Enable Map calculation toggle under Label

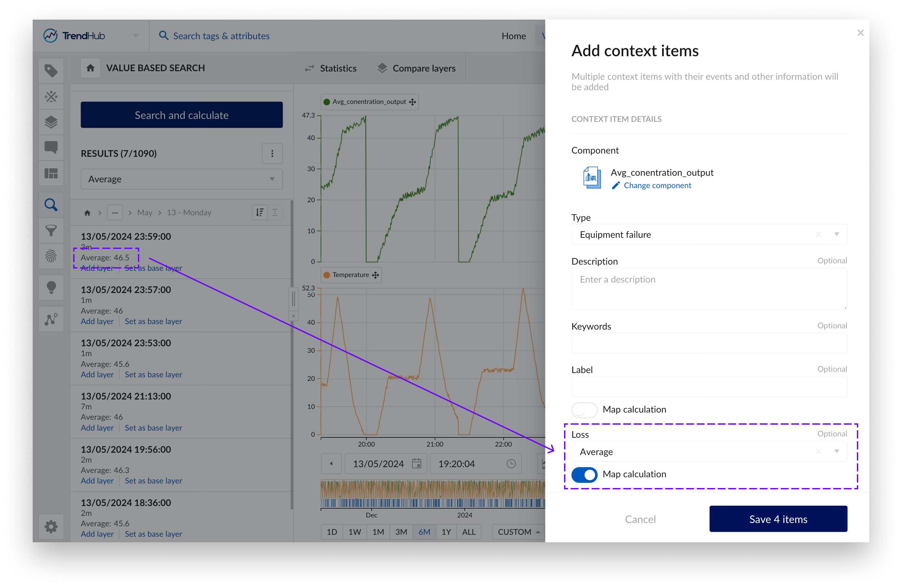[x=584, y=410]
